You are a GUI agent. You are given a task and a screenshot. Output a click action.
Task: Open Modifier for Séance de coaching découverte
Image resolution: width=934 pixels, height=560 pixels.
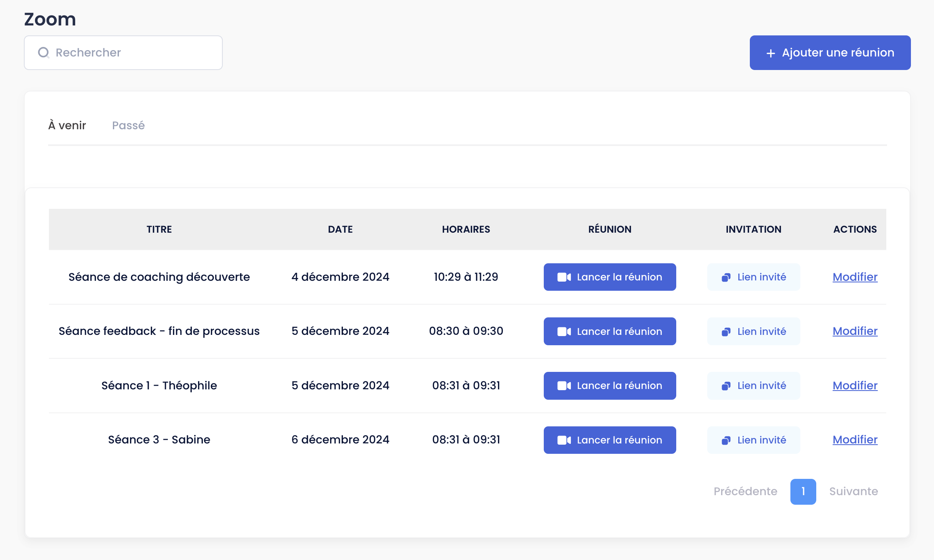[x=855, y=277]
